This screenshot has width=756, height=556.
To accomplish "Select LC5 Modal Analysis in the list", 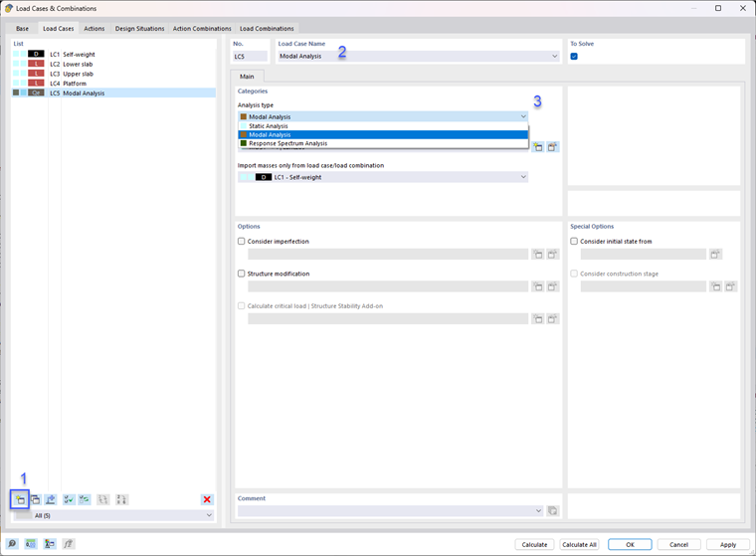I will point(113,93).
